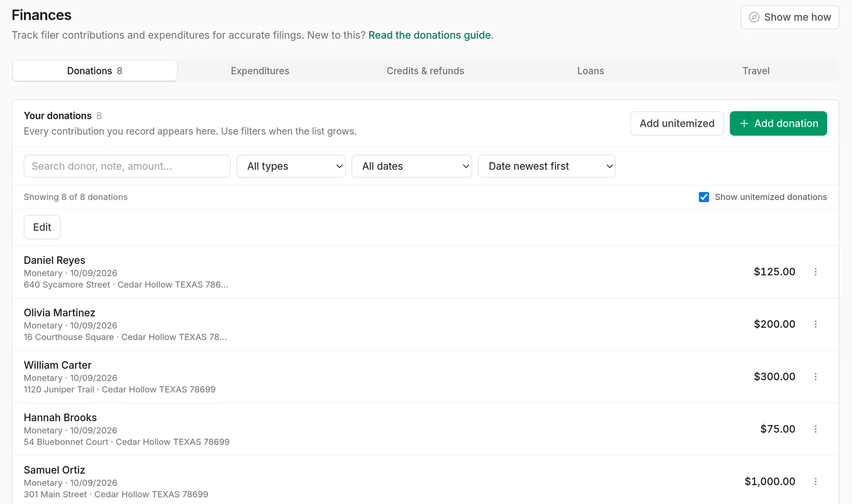Open options menu for Samuel Ortiz donation
The width and height of the screenshot is (852, 504).
click(x=815, y=482)
